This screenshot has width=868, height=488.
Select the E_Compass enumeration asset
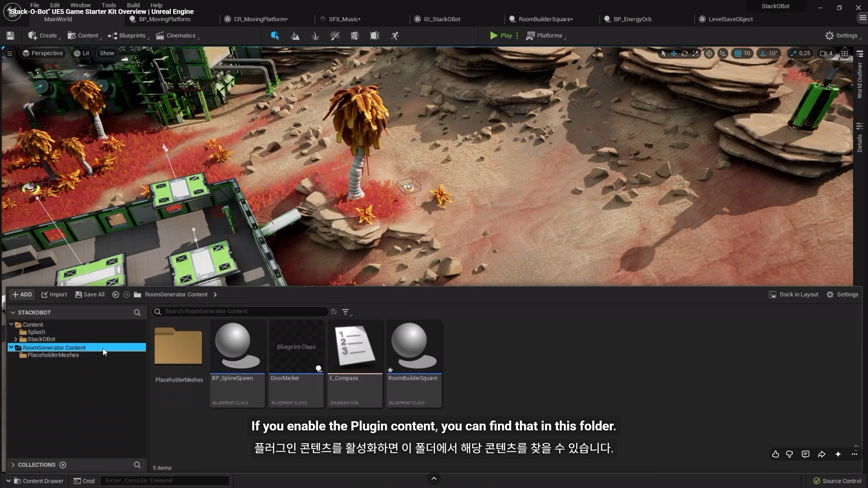point(355,363)
